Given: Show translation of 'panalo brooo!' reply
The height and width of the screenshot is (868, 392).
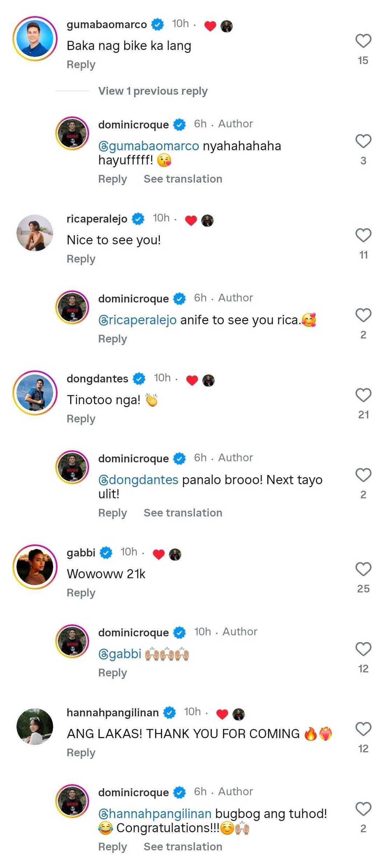Looking at the screenshot, I should (183, 513).
